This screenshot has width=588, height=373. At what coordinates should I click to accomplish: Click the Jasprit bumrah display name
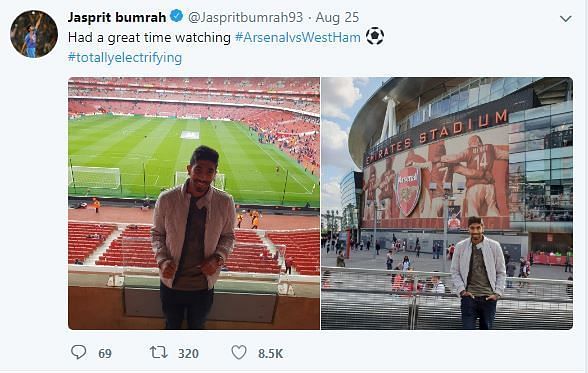pyautogui.click(x=117, y=17)
